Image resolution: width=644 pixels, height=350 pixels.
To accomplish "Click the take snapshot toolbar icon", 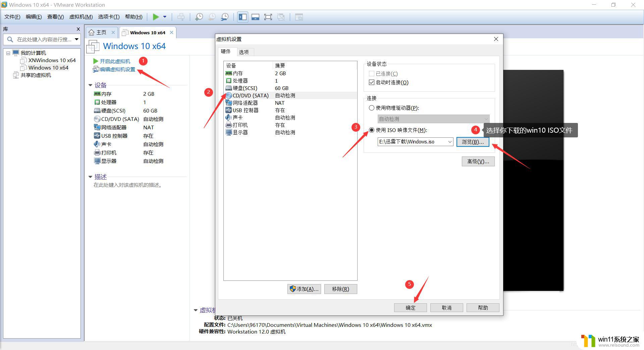I will [x=199, y=17].
